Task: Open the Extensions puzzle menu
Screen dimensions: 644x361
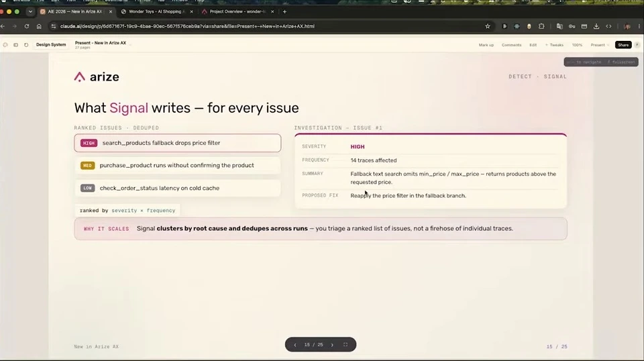Action: (x=541, y=26)
